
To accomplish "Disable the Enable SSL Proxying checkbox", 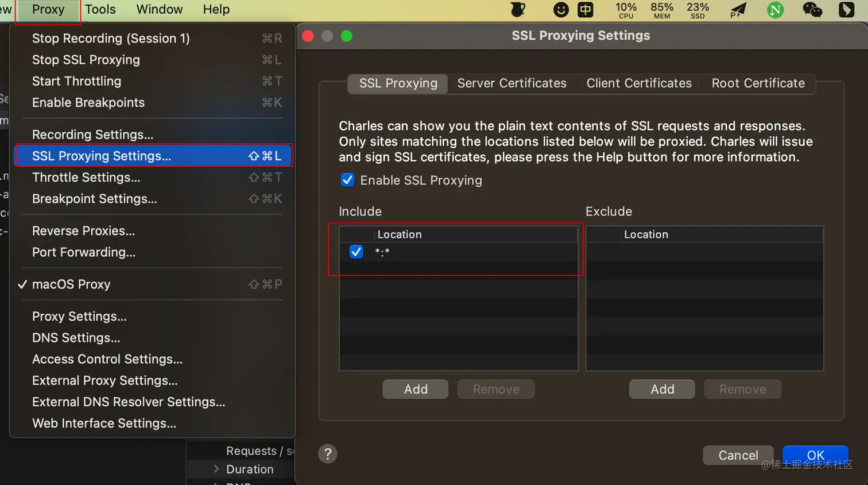I will pos(347,180).
